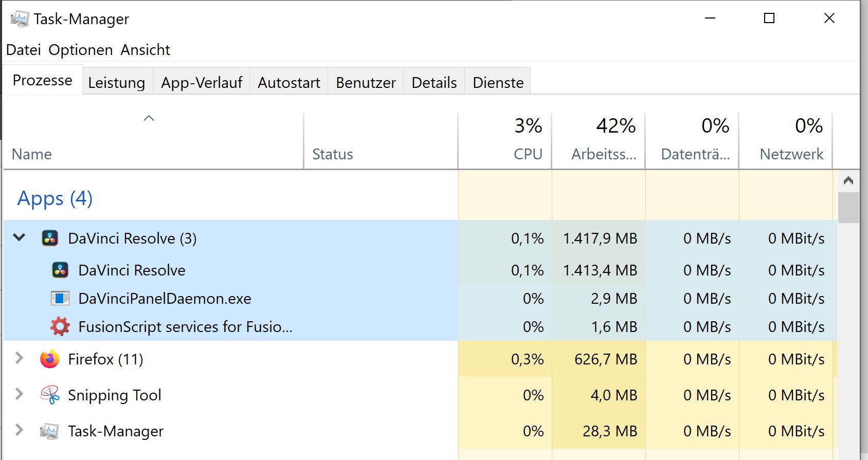Sort by the CPU column header
This screenshot has height=460, width=868.
[505, 141]
